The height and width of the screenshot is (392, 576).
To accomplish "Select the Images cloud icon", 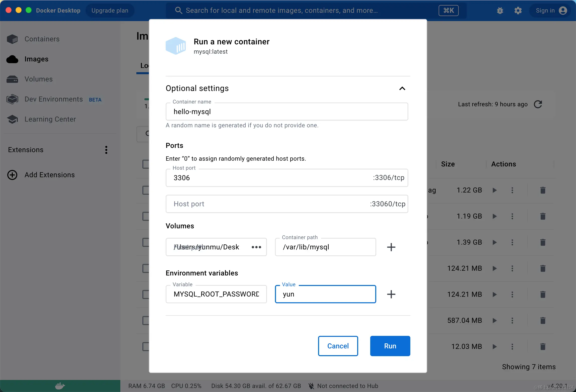I will [12, 59].
